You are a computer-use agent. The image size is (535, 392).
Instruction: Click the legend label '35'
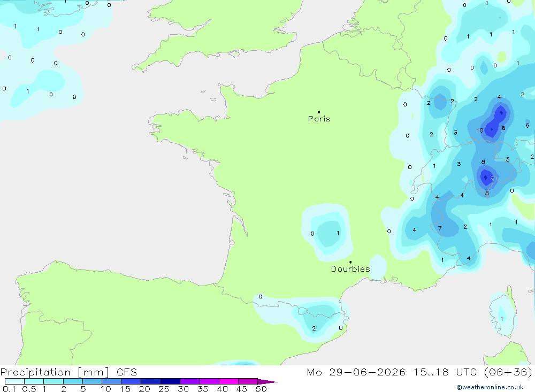tap(203, 389)
